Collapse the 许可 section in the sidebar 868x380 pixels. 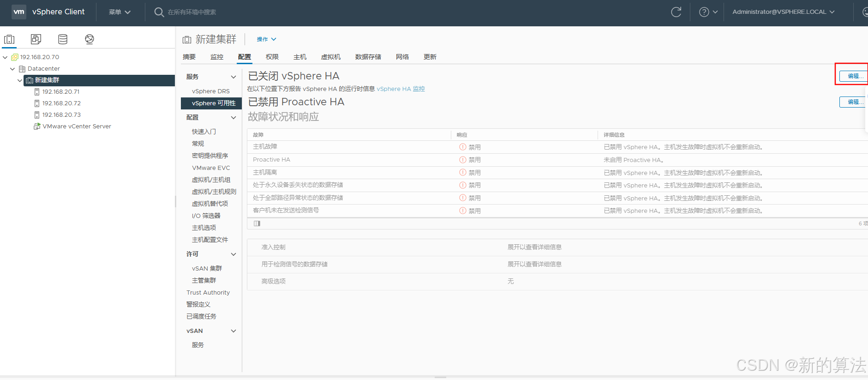click(233, 254)
